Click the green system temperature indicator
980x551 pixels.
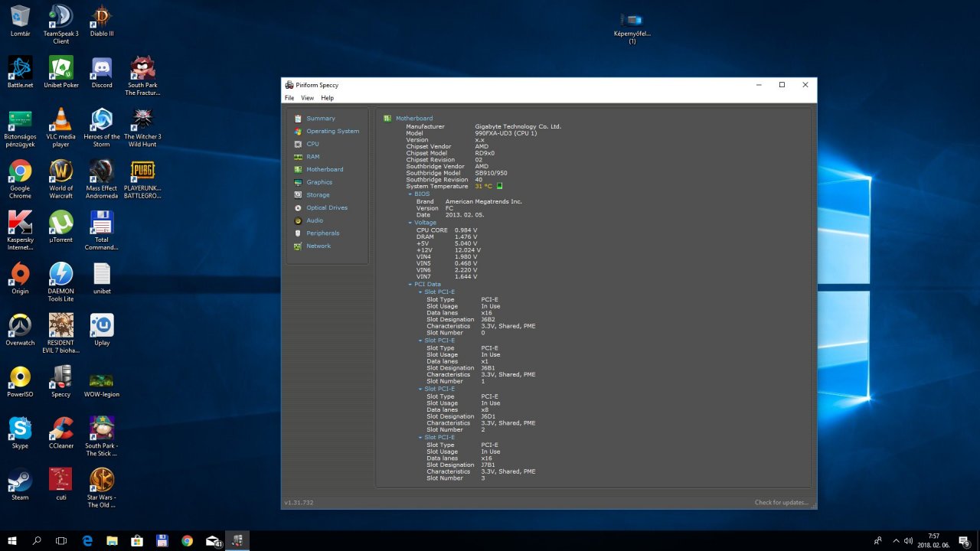[x=500, y=186]
